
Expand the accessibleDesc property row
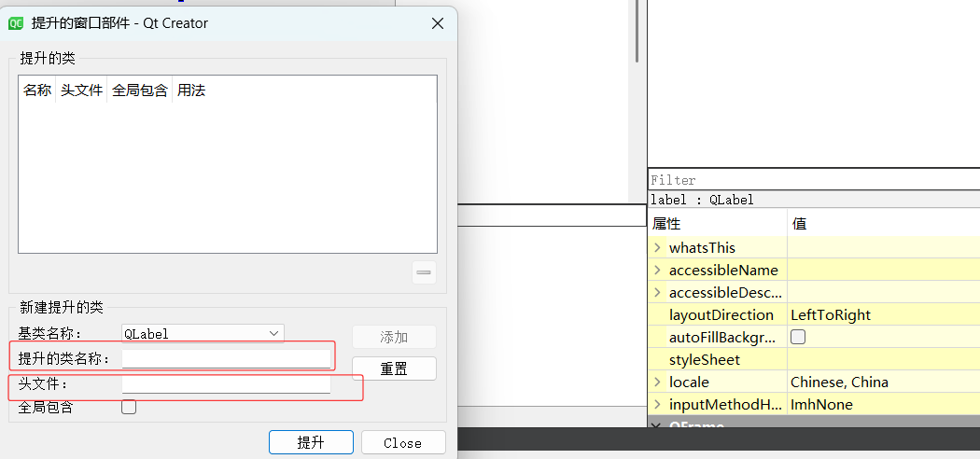(657, 292)
